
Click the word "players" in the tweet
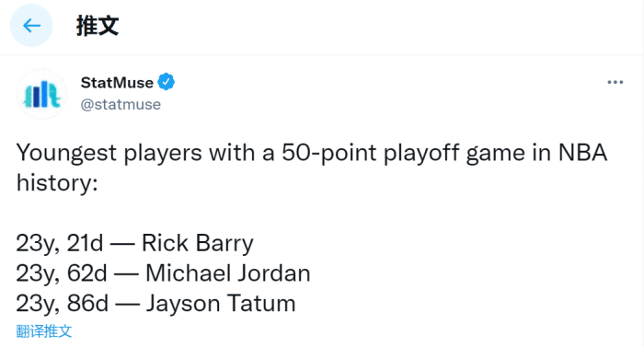[x=163, y=154]
